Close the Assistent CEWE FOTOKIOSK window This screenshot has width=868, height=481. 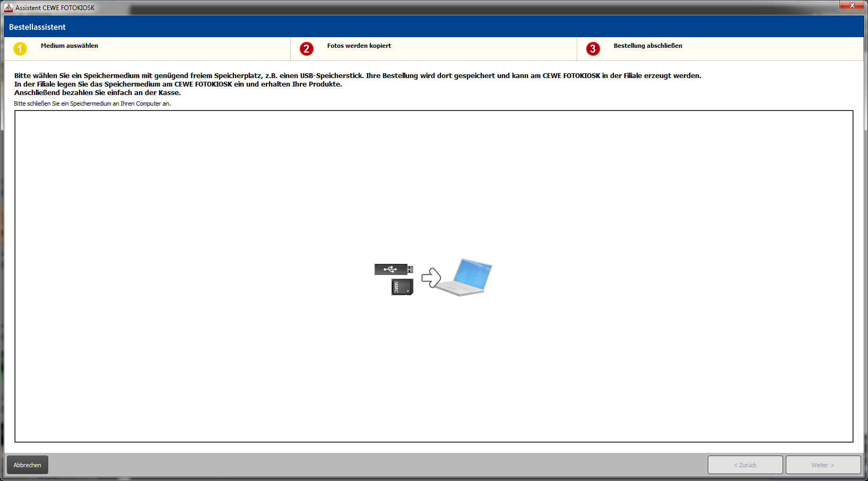[852, 5]
